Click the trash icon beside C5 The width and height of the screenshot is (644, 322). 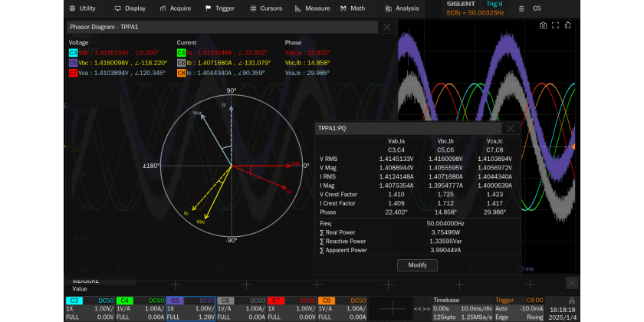pyautogui.click(x=522, y=8)
